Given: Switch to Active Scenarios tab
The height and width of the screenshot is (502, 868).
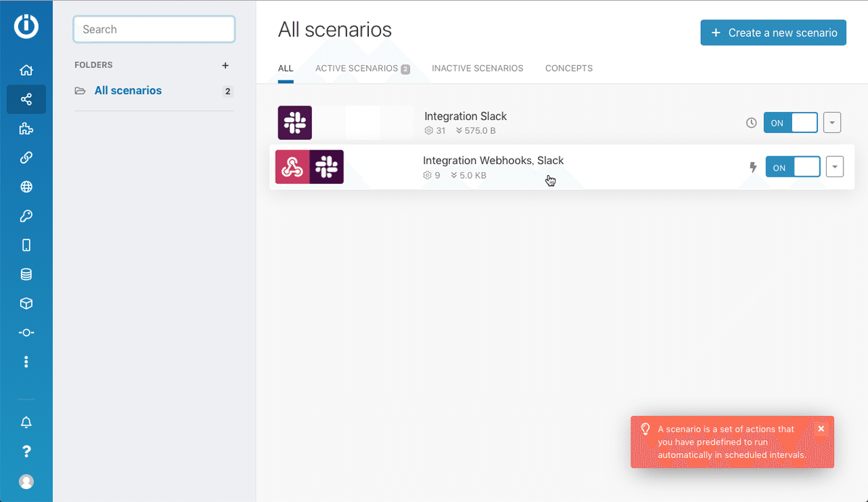Looking at the screenshot, I should coord(362,69).
